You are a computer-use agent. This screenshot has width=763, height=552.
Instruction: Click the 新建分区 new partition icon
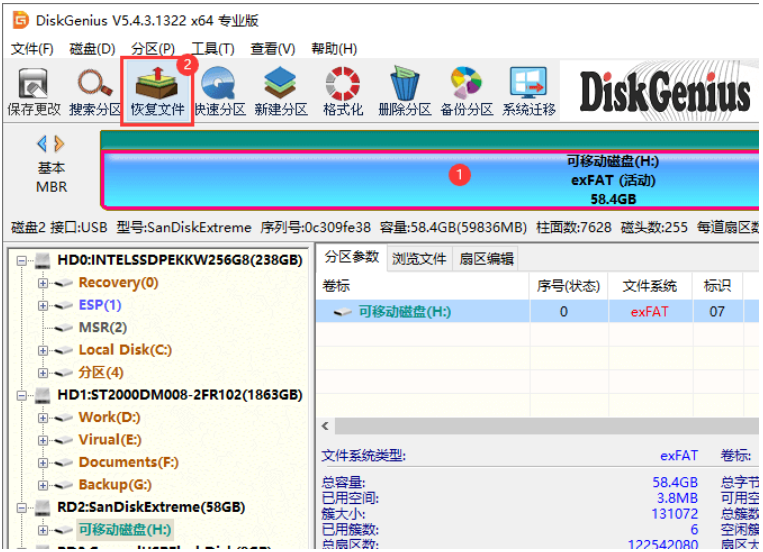(281, 92)
